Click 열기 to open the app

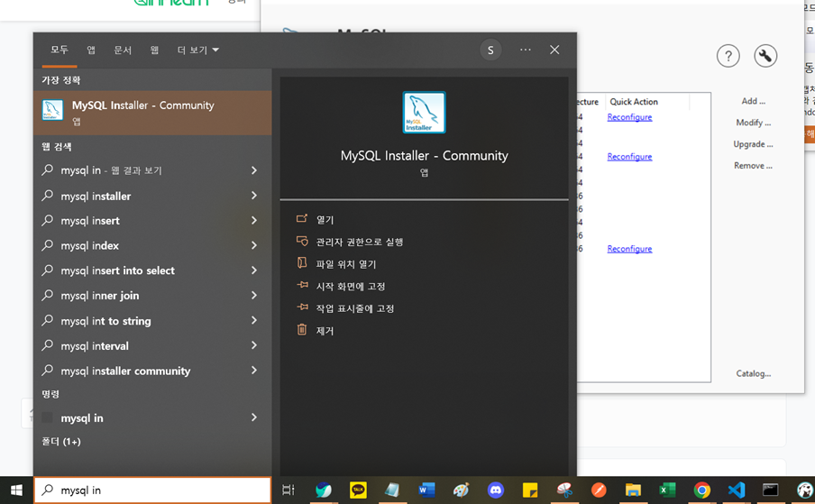pyautogui.click(x=325, y=220)
